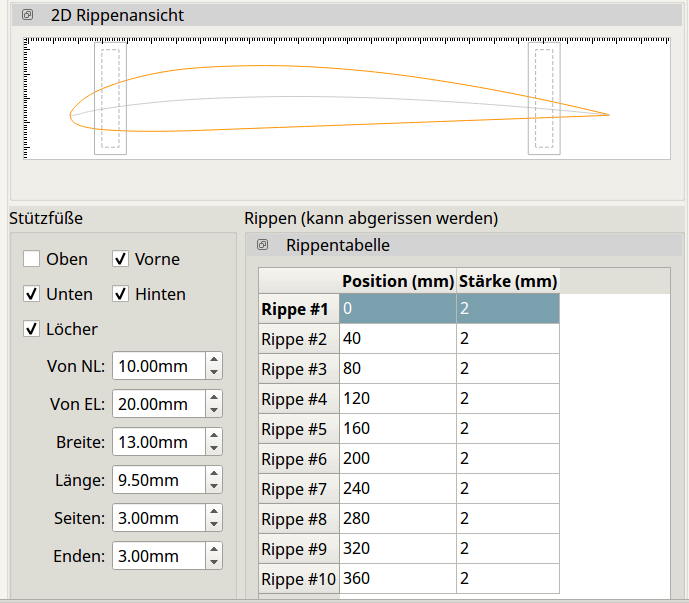689x603 pixels.
Task: Click the 2D Rippenansicht panel float icon
Action: point(28,15)
